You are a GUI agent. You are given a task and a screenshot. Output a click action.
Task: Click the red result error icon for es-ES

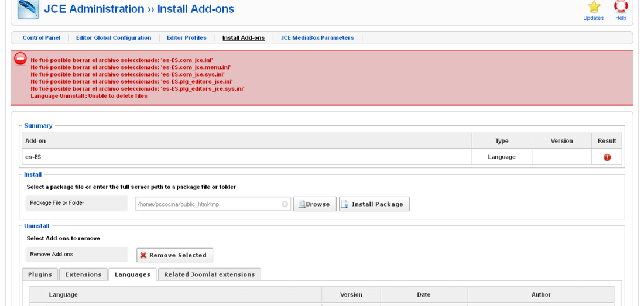(x=607, y=157)
